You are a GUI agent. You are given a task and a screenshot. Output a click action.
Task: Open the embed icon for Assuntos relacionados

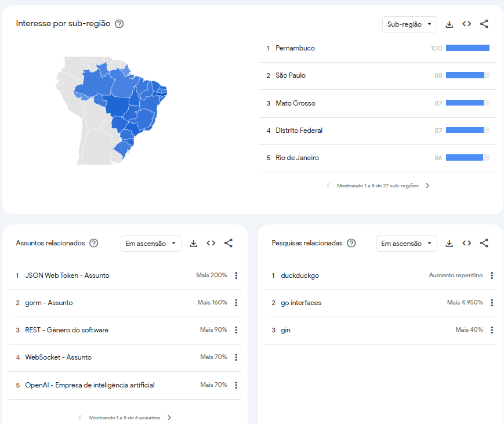211,243
